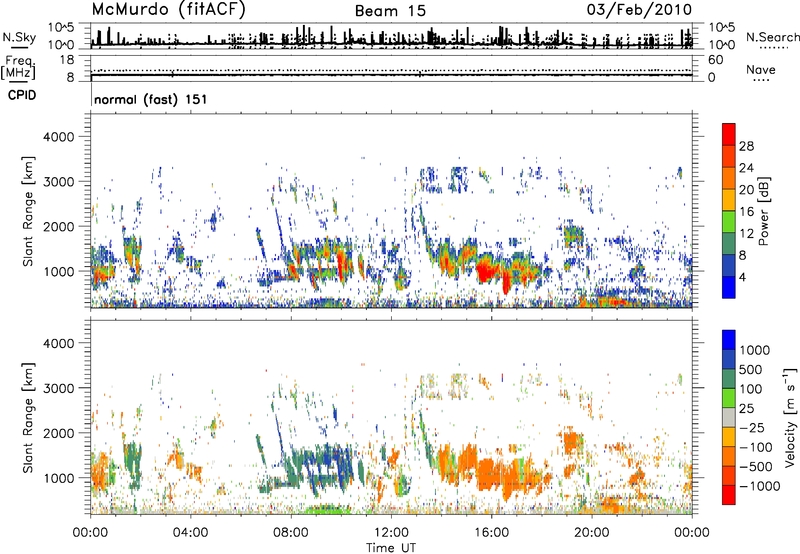The width and height of the screenshot is (800, 554).
Task: Click the red top segment of the Power colorbar
Action: (x=729, y=134)
